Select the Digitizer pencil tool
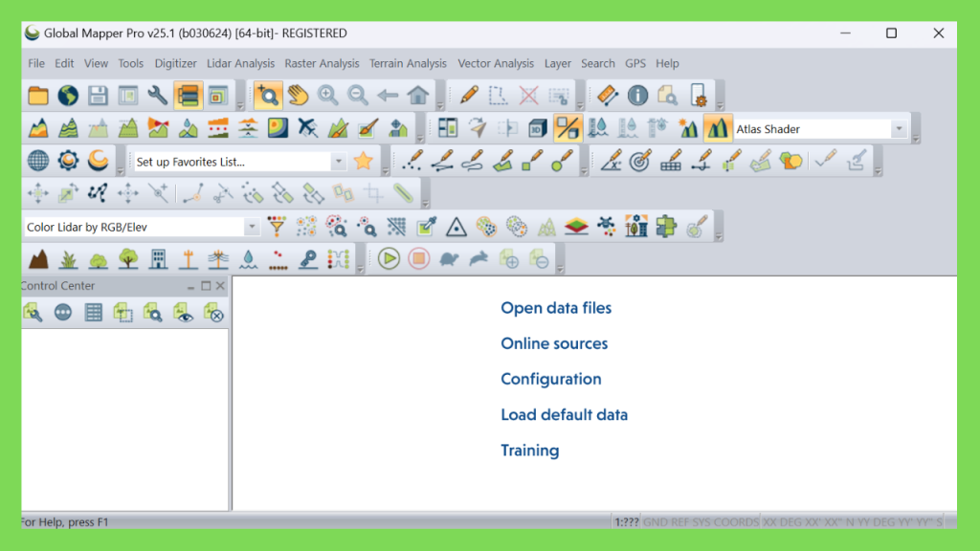The height and width of the screenshot is (551, 980). click(469, 96)
